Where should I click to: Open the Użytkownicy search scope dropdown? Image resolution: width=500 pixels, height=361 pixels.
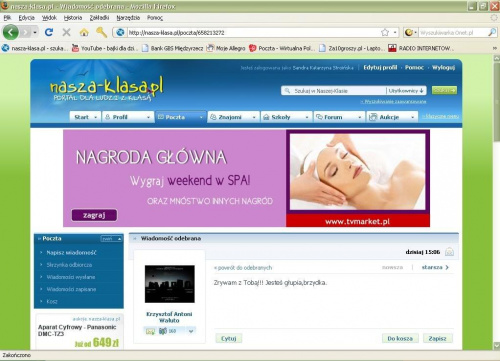click(406, 91)
